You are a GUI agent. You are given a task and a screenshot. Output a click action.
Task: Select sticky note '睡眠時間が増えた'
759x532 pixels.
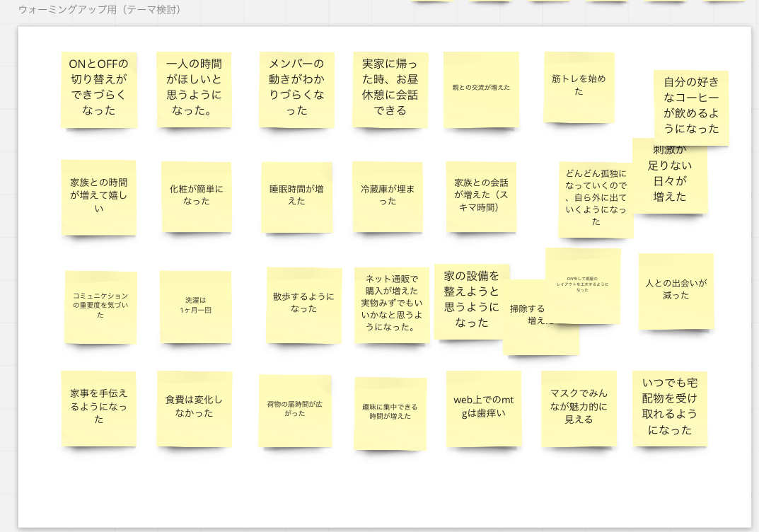[x=296, y=197]
